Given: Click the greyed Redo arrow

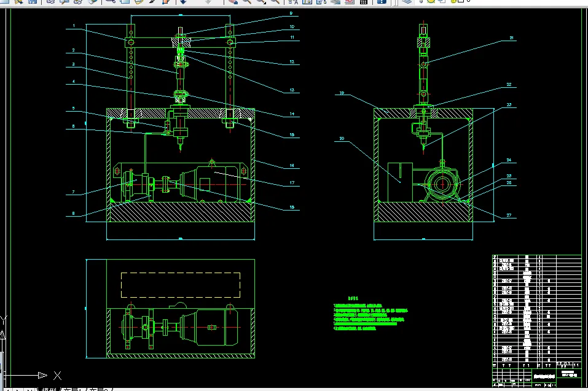Looking at the screenshot, I should pyautogui.click(x=208, y=1).
